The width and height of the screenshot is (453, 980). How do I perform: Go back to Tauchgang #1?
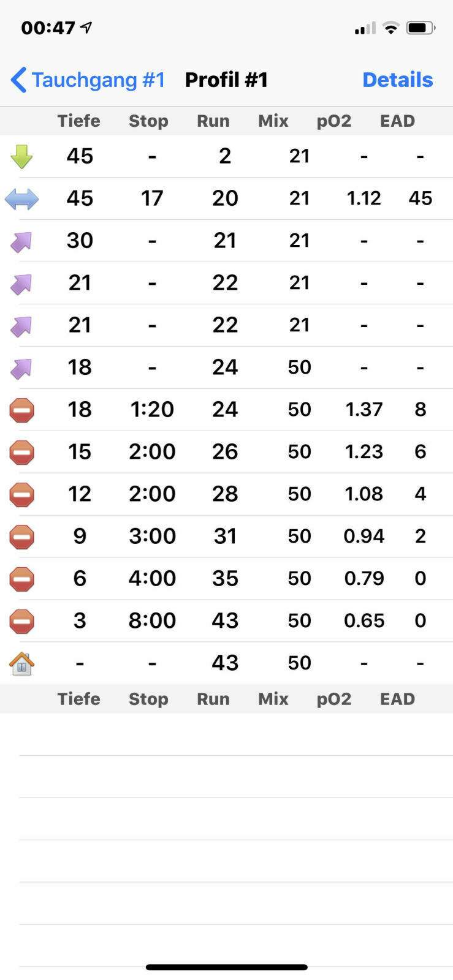(x=98, y=80)
